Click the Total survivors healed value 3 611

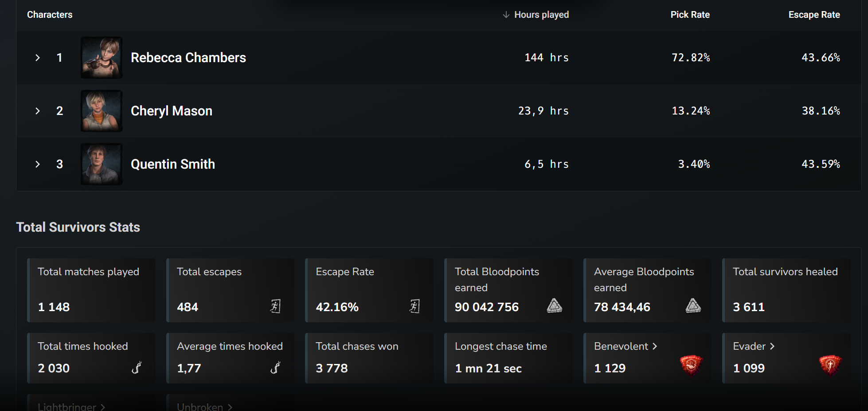click(749, 307)
